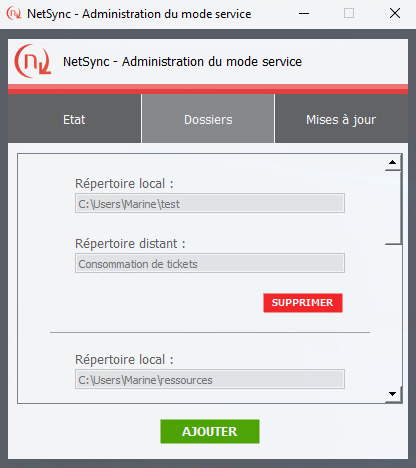This screenshot has width=416, height=468.
Task: Click the scrollbar up arrow
Action: (x=393, y=163)
